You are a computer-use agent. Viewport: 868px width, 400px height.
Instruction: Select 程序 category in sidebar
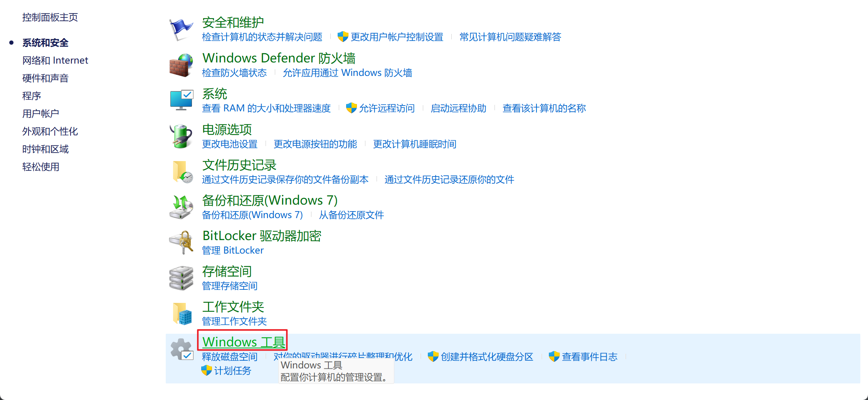click(x=32, y=96)
